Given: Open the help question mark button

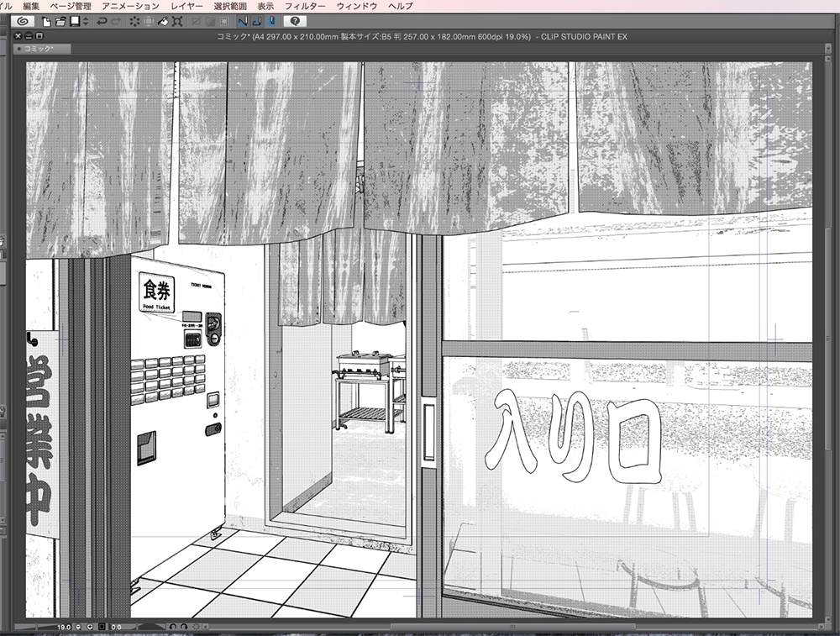Looking at the screenshot, I should 295,22.
